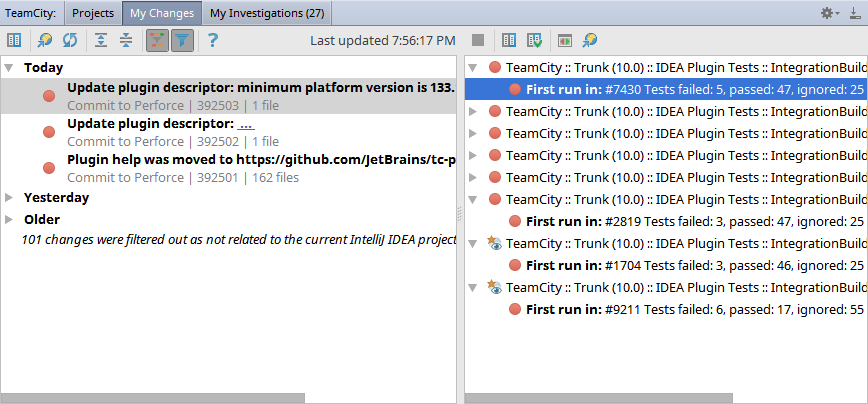Image resolution: width=868 pixels, height=404 pixels.
Task: Collapse the build row above the #2819 result
Action: (472, 199)
